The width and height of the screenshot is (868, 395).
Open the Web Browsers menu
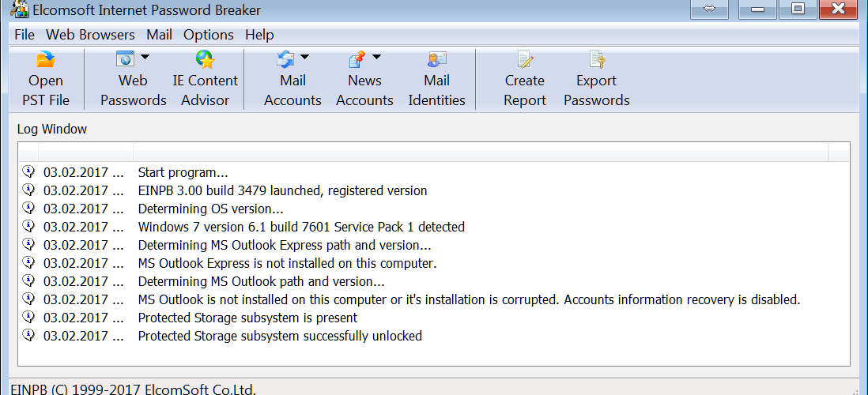pyautogui.click(x=90, y=35)
